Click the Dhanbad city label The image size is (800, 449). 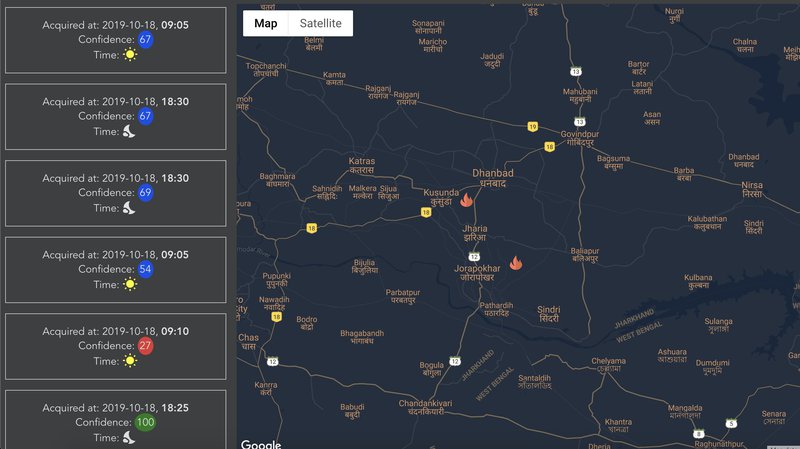coord(492,177)
